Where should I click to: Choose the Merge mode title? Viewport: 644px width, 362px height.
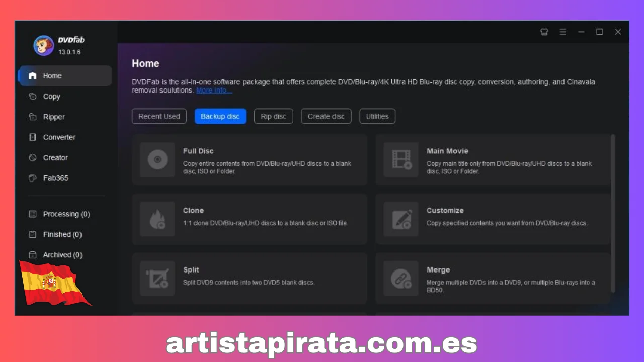tap(438, 269)
